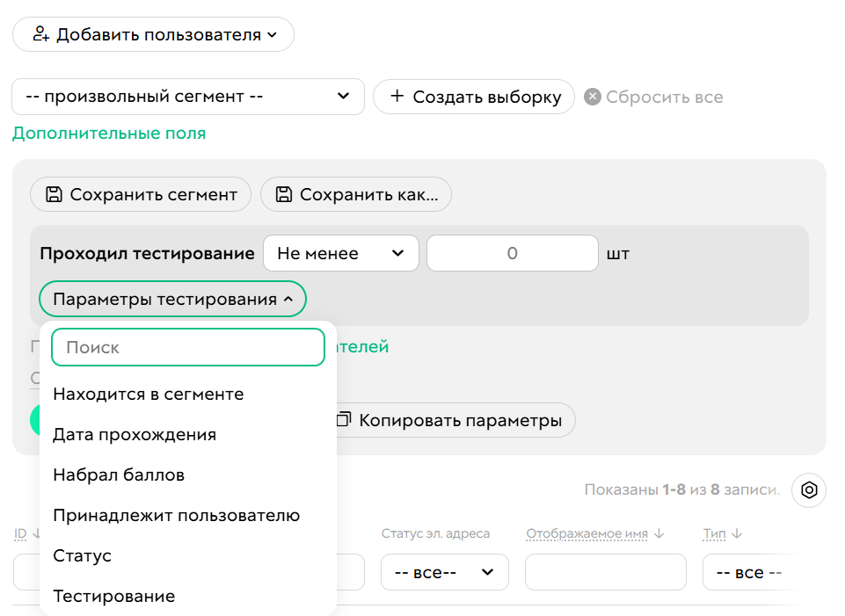Click the floppy disk icon on Сохранить сегмент
This screenshot has height=616, width=845.
pyautogui.click(x=53, y=194)
